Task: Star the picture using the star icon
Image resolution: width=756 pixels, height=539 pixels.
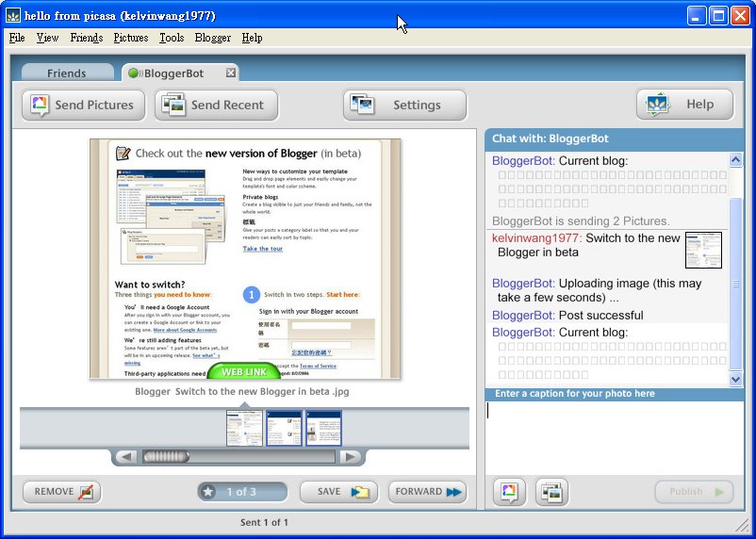Action: coord(208,492)
